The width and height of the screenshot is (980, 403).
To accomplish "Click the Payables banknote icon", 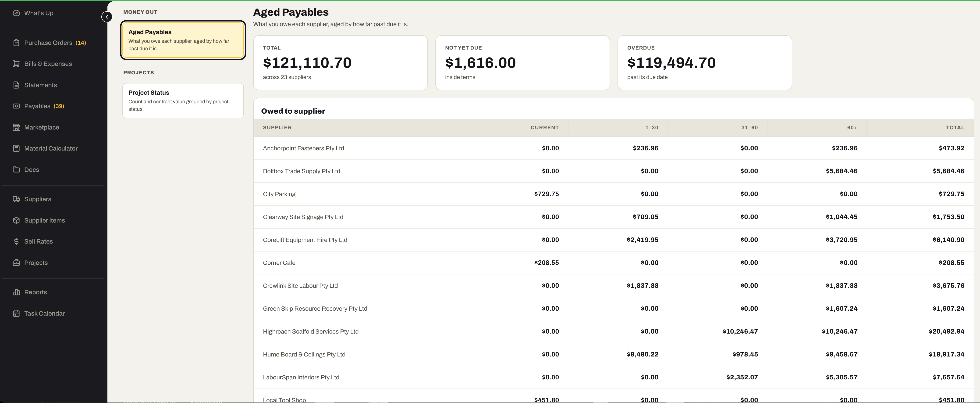I will 16,106.
